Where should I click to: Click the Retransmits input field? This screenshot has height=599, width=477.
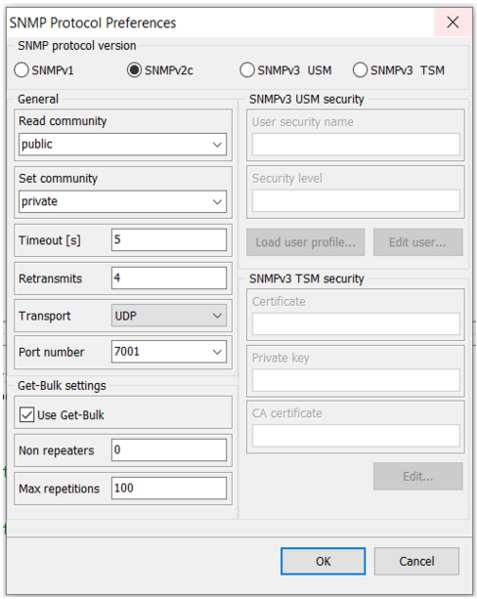[x=169, y=278]
